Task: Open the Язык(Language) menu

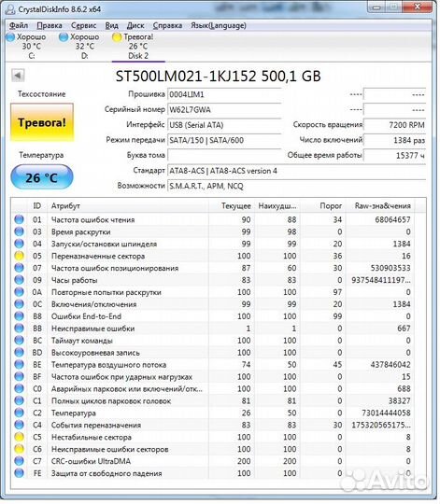Action: click(x=219, y=25)
